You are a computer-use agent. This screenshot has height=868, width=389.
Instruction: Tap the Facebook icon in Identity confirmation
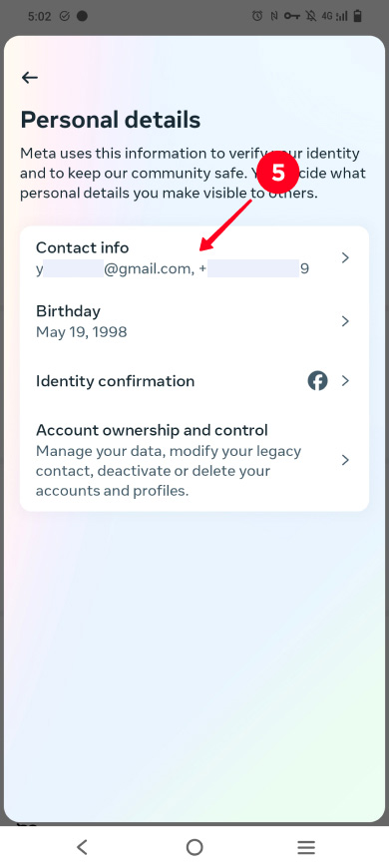(317, 381)
